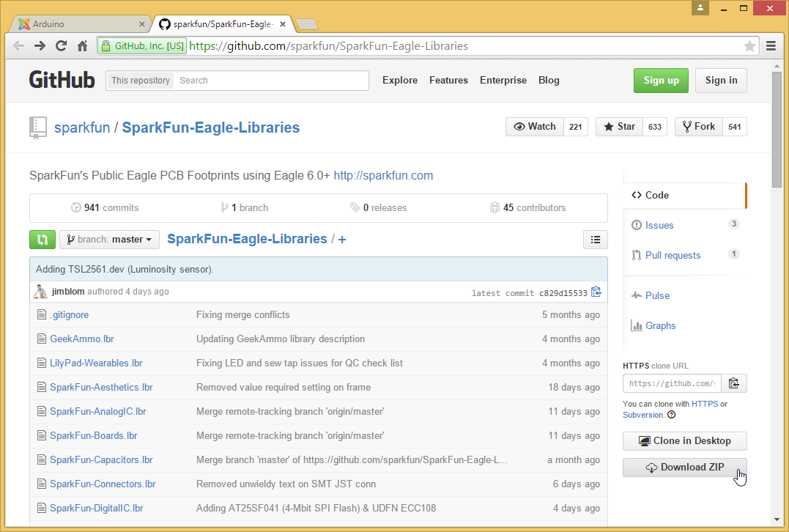
Task: Click the plus to create a new file
Action: click(x=342, y=239)
